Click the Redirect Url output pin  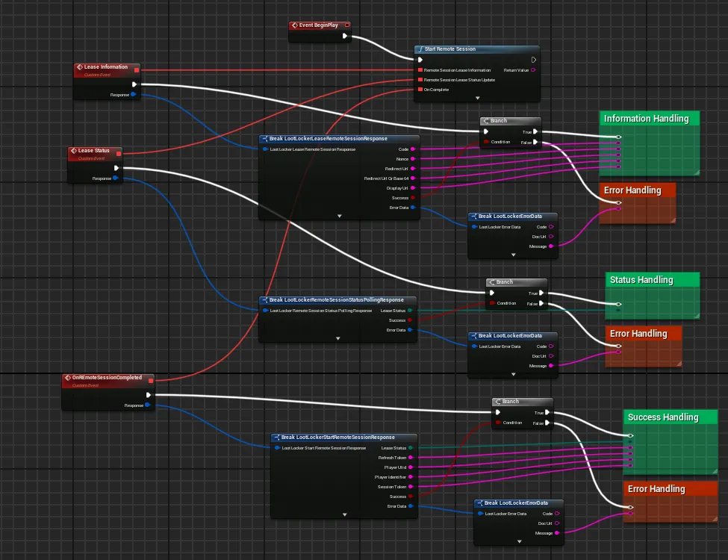[x=413, y=169]
